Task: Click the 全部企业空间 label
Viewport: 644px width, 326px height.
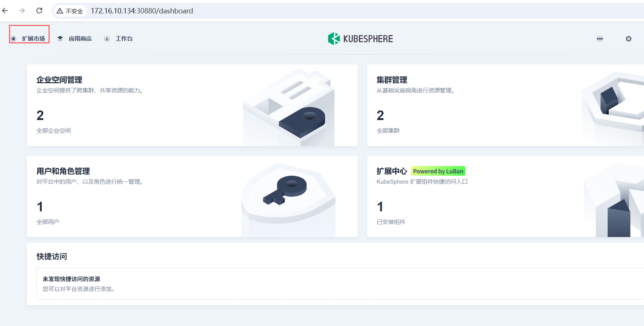Action: click(54, 131)
